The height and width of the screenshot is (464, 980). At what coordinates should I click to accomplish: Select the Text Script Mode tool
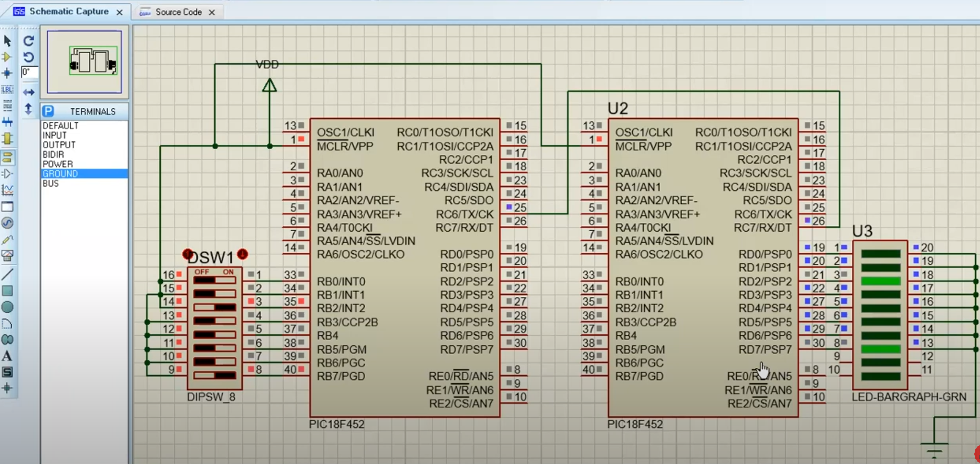click(7, 106)
